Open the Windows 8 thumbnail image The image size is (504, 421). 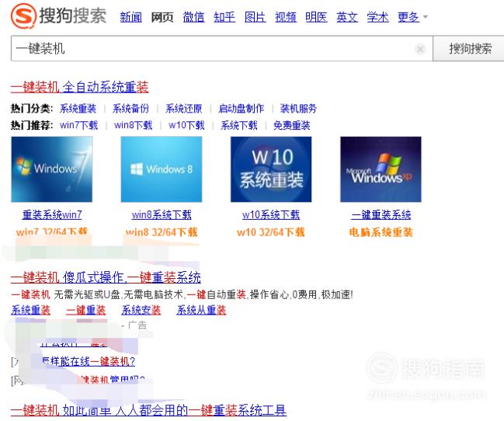(162, 169)
